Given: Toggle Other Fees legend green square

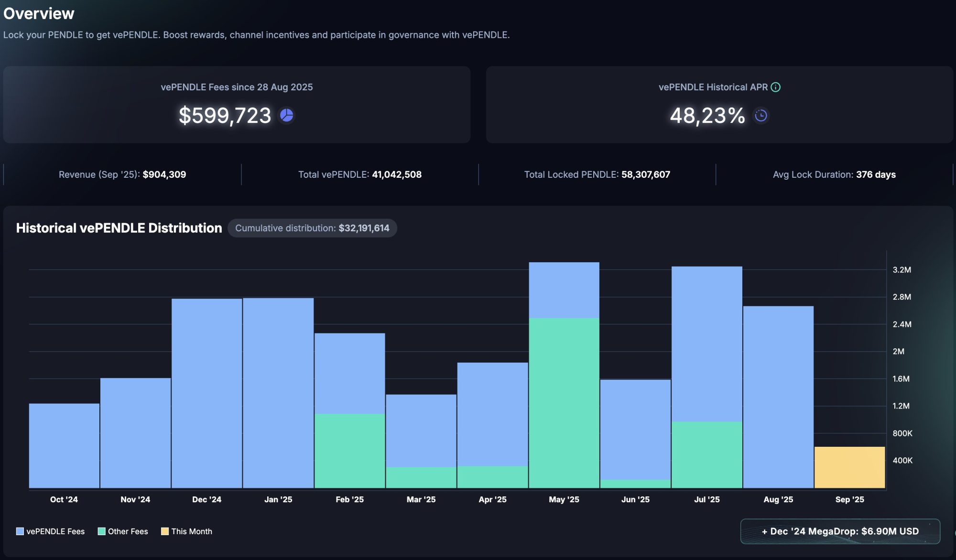Looking at the screenshot, I should pyautogui.click(x=101, y=531).
